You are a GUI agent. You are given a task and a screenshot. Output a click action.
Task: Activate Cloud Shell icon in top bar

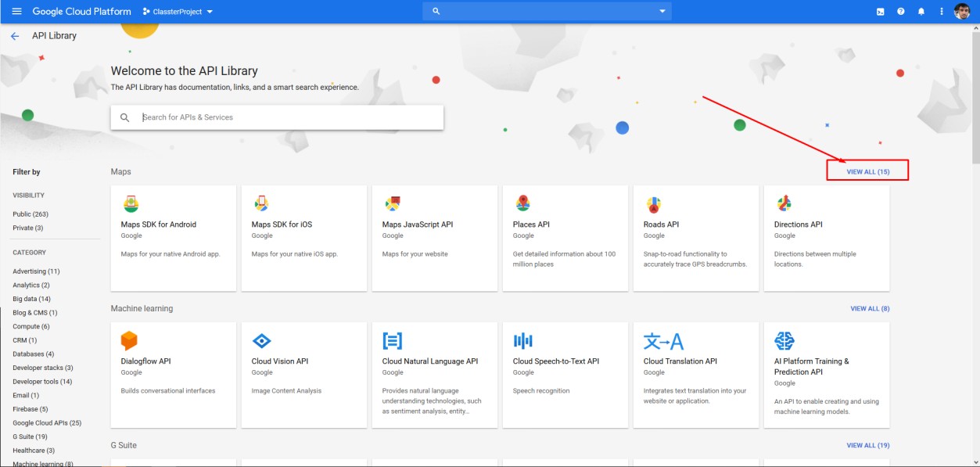881,12
